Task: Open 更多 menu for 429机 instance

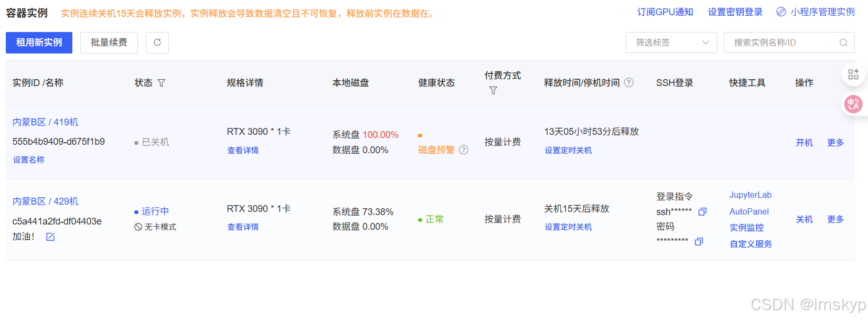Action: tap(835, 219)
